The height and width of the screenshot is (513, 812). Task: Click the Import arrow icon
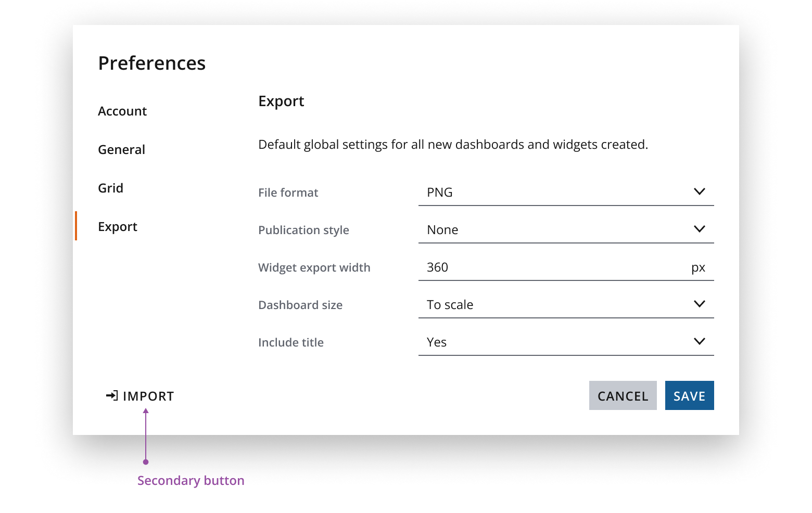(111, 396)
